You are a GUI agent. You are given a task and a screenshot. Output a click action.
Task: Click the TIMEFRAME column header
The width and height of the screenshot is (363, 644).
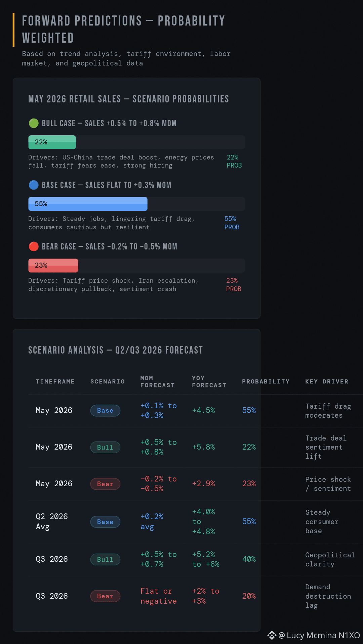[x=55, y=381]
